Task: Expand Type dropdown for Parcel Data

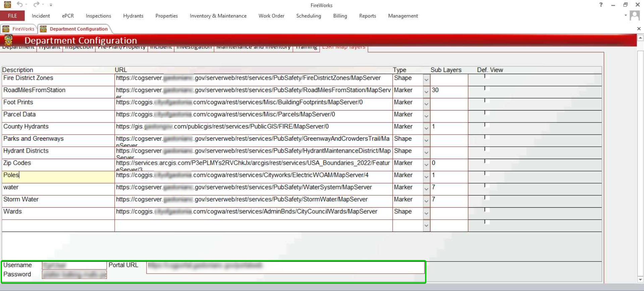Action: [x=426, y=116]
